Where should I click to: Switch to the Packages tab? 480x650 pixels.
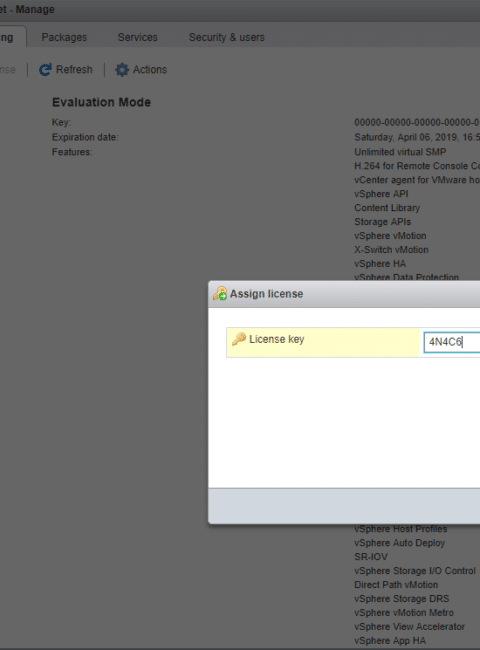pos(64,37)
